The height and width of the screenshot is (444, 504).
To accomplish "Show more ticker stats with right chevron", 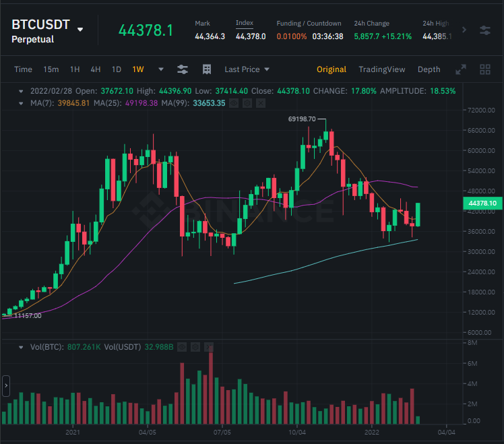I will 464,30.
